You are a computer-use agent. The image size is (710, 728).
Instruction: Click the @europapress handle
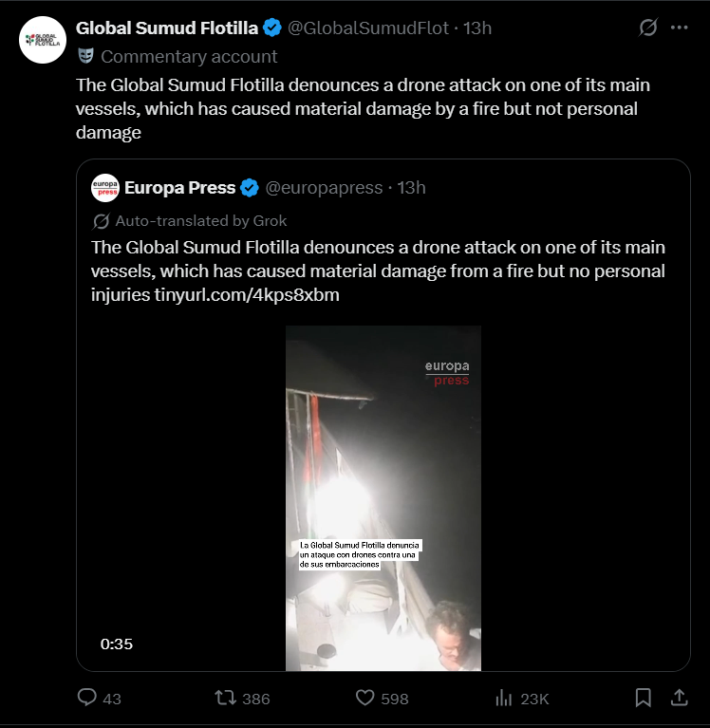click(324, 188)
